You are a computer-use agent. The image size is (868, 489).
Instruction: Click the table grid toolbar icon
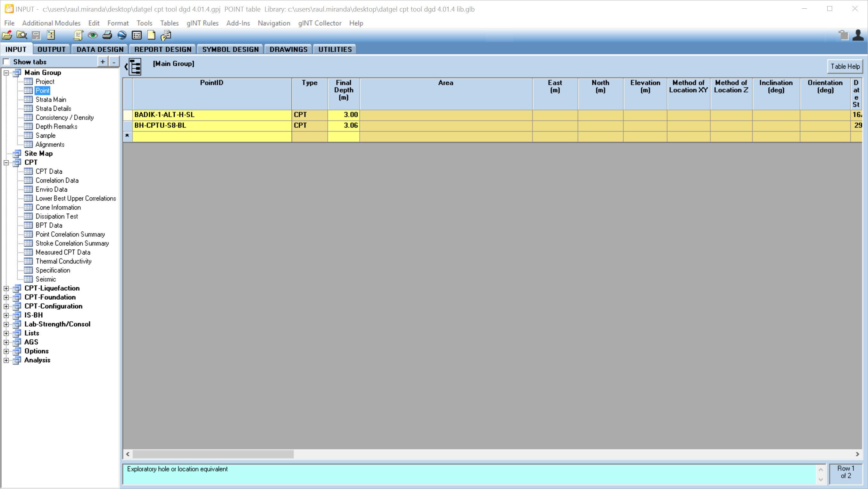[137, 35]
